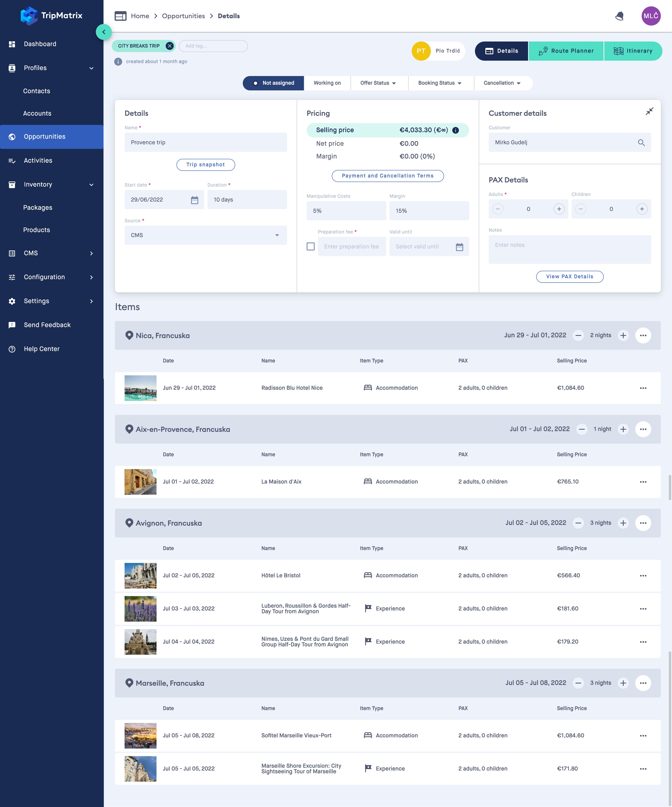Collapse the left navigation sidebar
This screenshot has height=807, width=672.
tap(103, 32)
